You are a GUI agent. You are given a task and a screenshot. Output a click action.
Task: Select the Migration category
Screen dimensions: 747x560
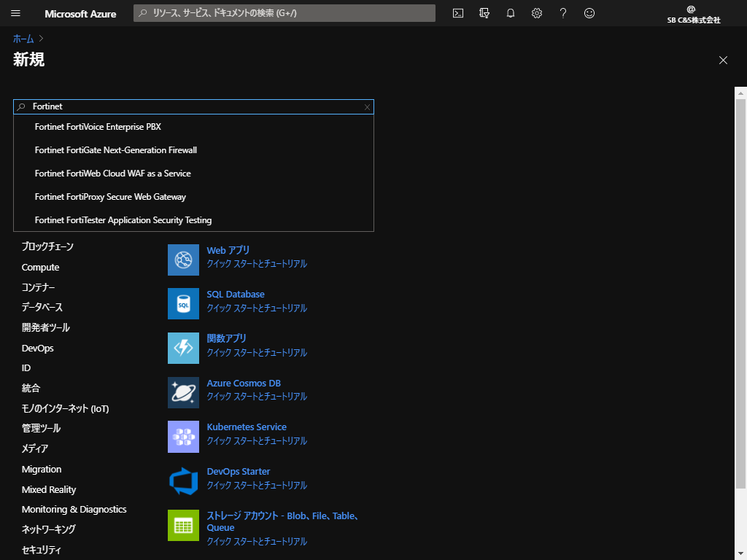point(42,469)
